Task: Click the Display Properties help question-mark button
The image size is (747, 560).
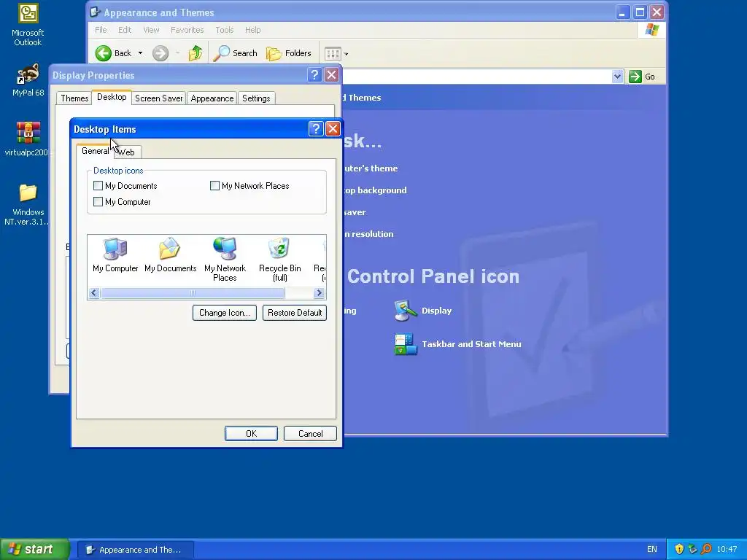Action: click(314, 75)
